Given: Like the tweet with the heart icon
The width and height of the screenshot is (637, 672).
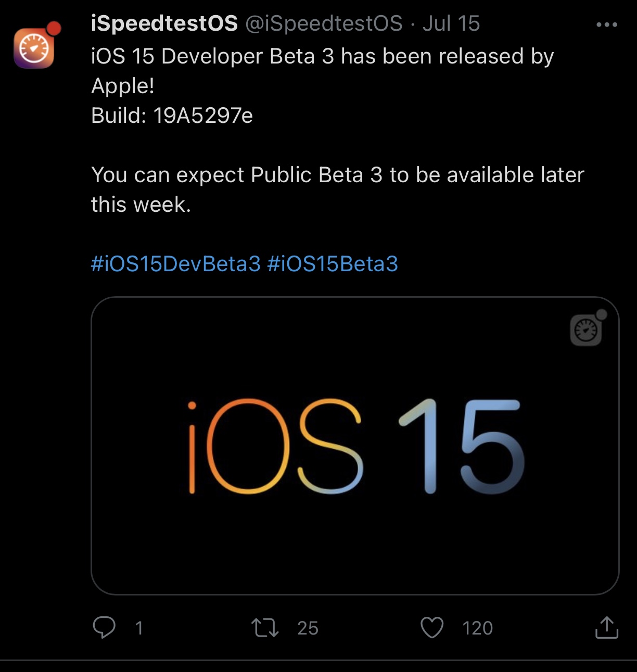Looking at the screenshot, I should click(432, 627).
